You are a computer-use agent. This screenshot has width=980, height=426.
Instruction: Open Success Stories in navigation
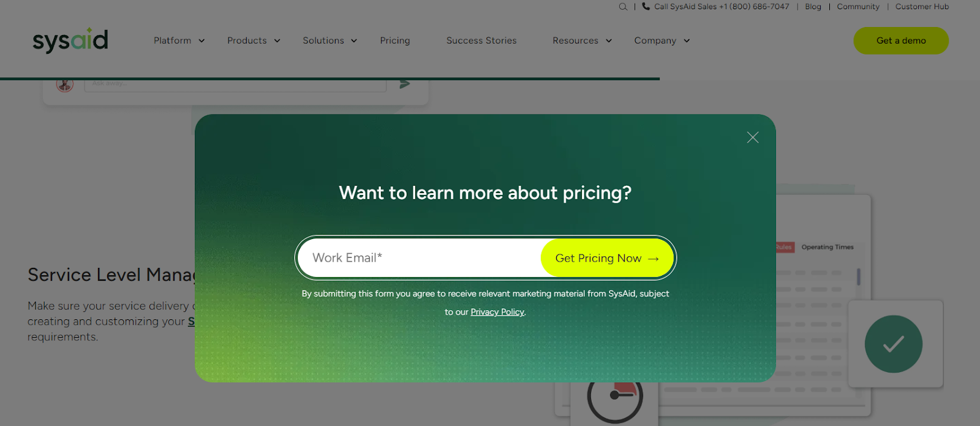[x=481, y=40]
